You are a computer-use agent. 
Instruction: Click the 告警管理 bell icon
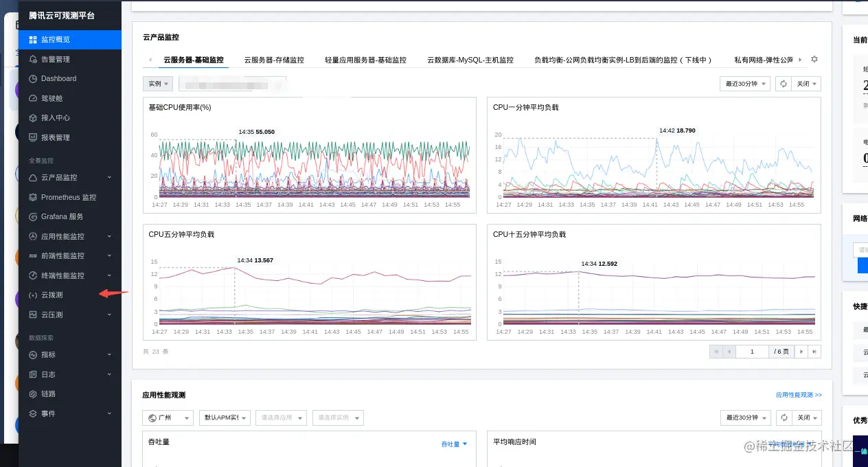click(33, 60)
